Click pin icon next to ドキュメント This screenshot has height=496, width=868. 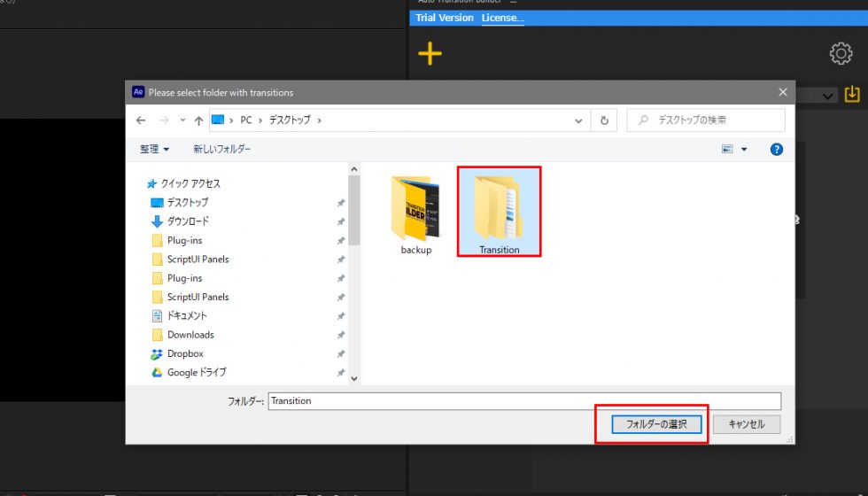tap(341, 316)
